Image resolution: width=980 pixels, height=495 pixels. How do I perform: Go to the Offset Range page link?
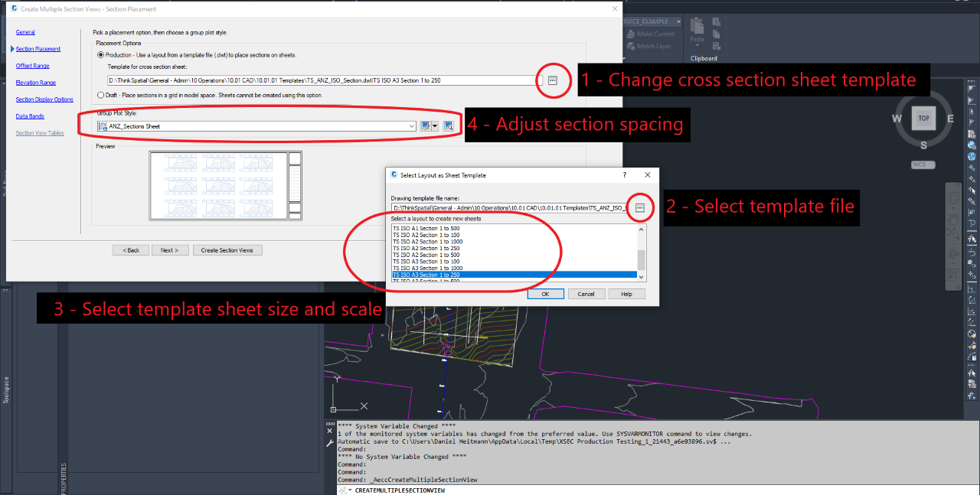[x=32, y=66]
